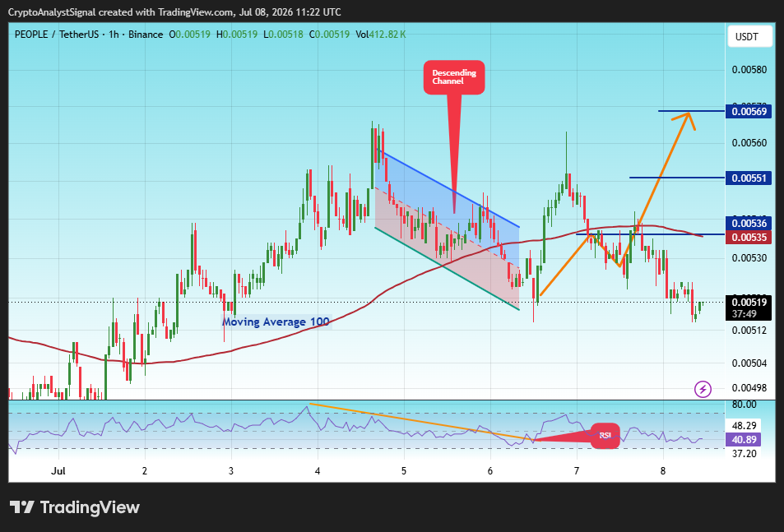The image size is (784, 532).
Task: Select the 0.00536 blue price label
Action: pos(749,223)
